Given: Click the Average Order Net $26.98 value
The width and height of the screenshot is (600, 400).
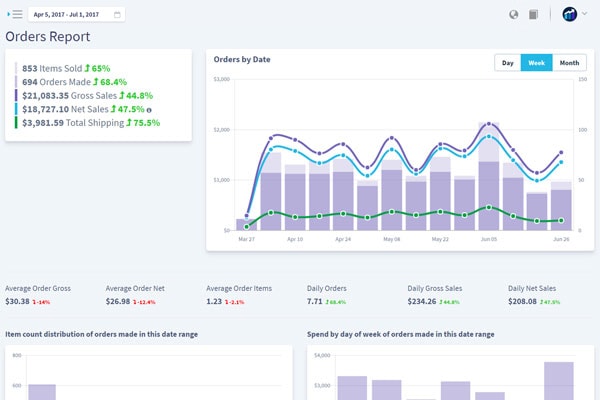Looking at the screenshot, I should pyautogui.click(x=118, y=302).
